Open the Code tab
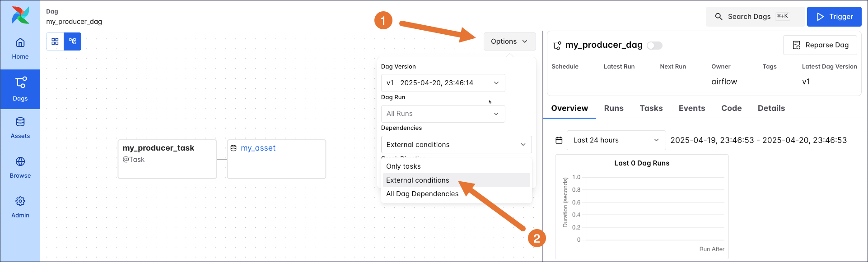The width and height of the screenshot is (868, 262). (x=731, y=108)
